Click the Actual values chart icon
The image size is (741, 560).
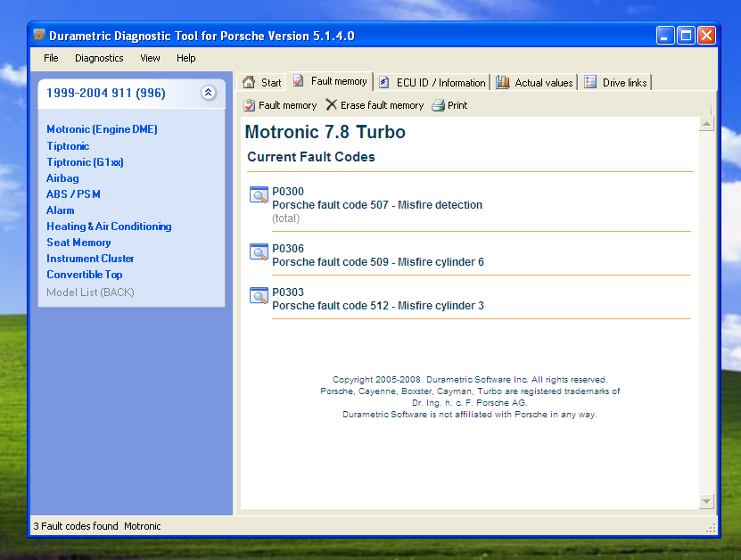click(503, 82)
